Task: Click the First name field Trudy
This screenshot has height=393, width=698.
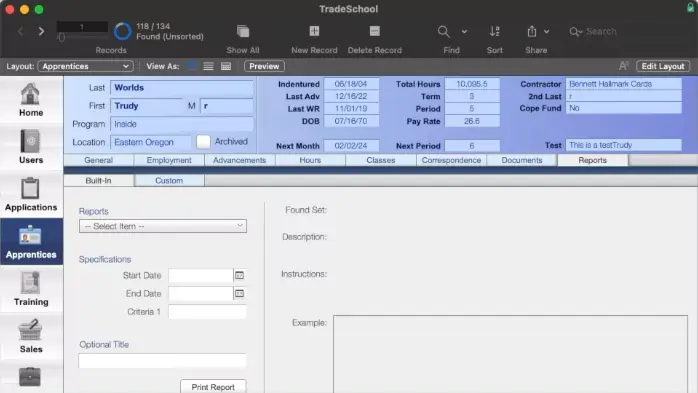Action: (146, 106)
